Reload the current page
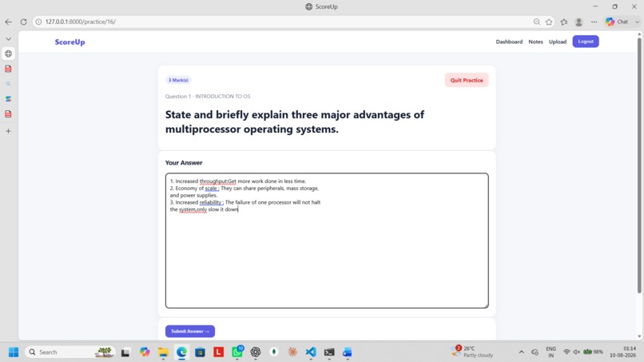The width and height of the screenshot is (644, 362). 23,22
